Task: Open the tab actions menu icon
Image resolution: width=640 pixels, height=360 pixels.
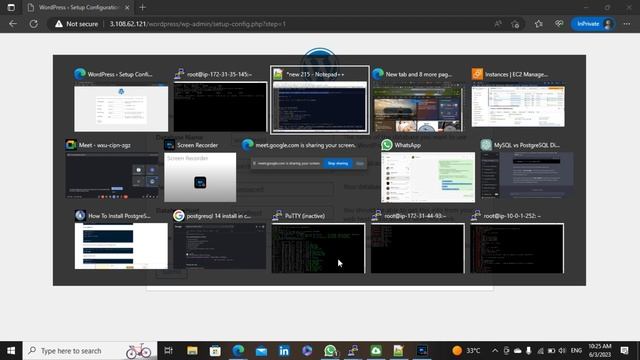Action: (11, 7)
